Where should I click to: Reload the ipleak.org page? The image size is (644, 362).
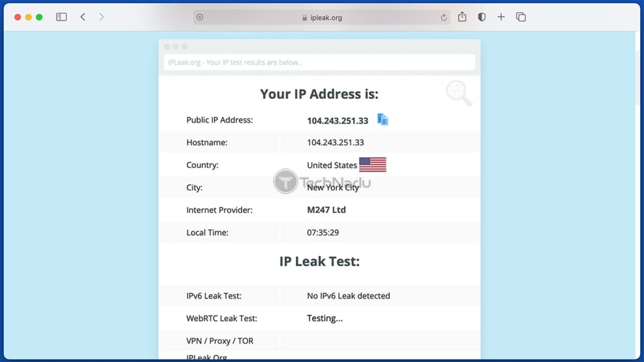443,17
